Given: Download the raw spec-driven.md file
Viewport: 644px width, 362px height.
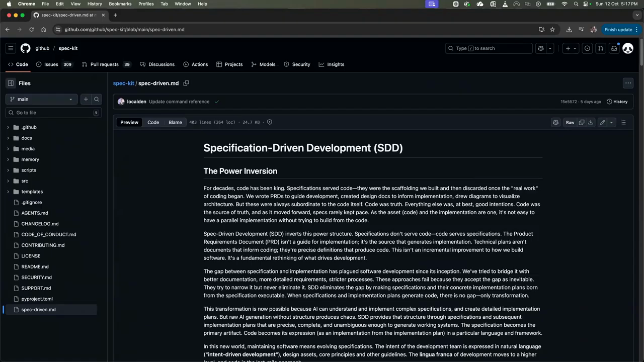Looking at the screenshot, I should 591,122.
